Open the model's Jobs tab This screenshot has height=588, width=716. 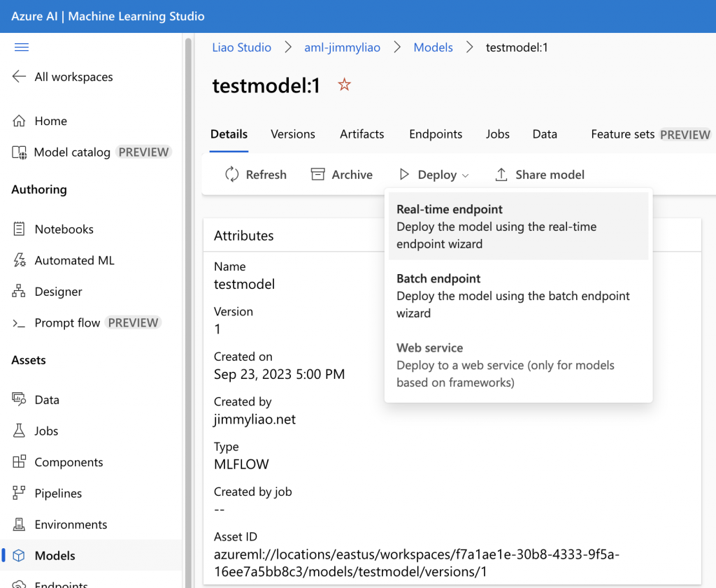click(497, 134)
